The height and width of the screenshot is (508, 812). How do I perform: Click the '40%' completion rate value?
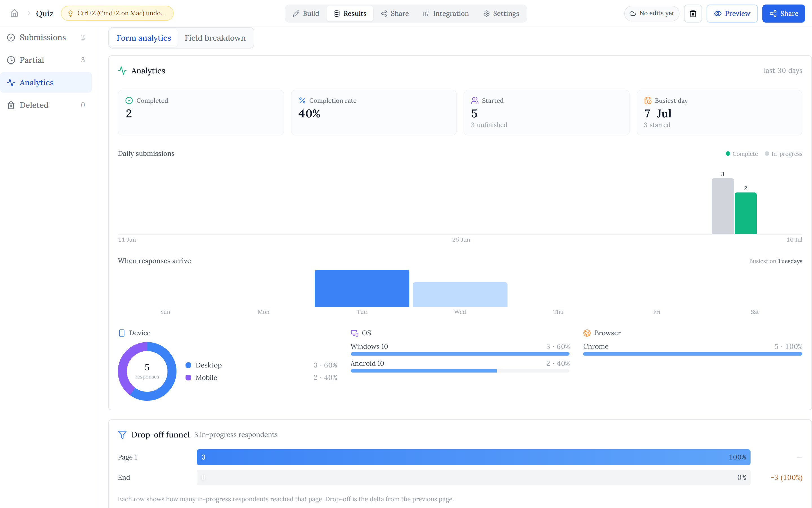309,113
